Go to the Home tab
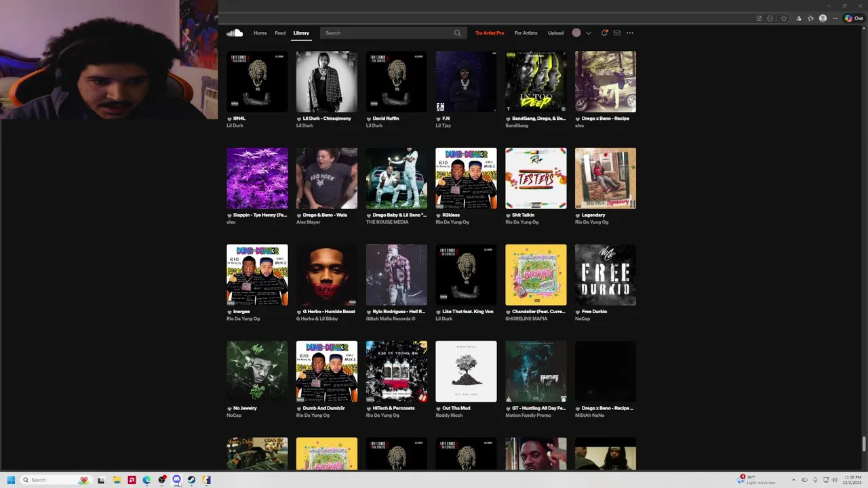868x488 pixels. [260, 33]
